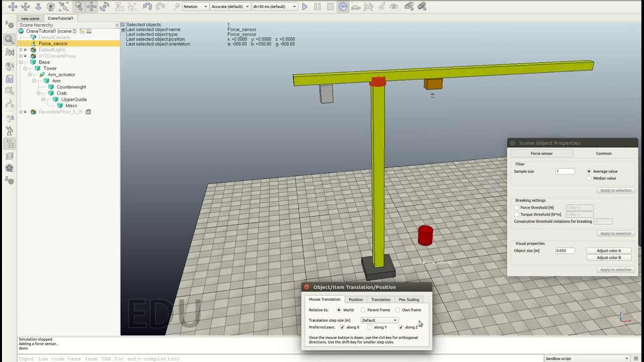Expand the DefaultLights tree node
The width and height of the screenshot is (644, 362).
click(21, 50)
